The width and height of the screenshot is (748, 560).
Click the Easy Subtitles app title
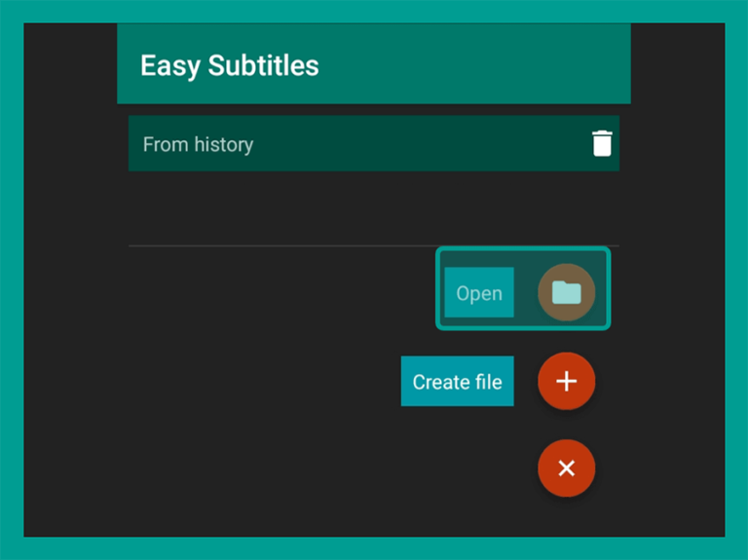tap(230, 65)
